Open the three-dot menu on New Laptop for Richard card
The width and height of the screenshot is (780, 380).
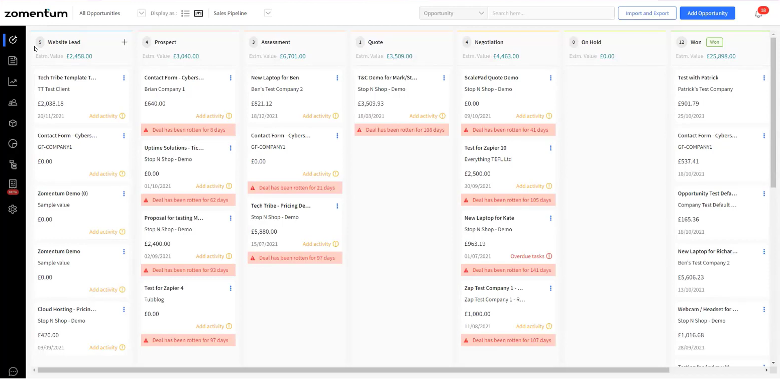click(764, 251)
